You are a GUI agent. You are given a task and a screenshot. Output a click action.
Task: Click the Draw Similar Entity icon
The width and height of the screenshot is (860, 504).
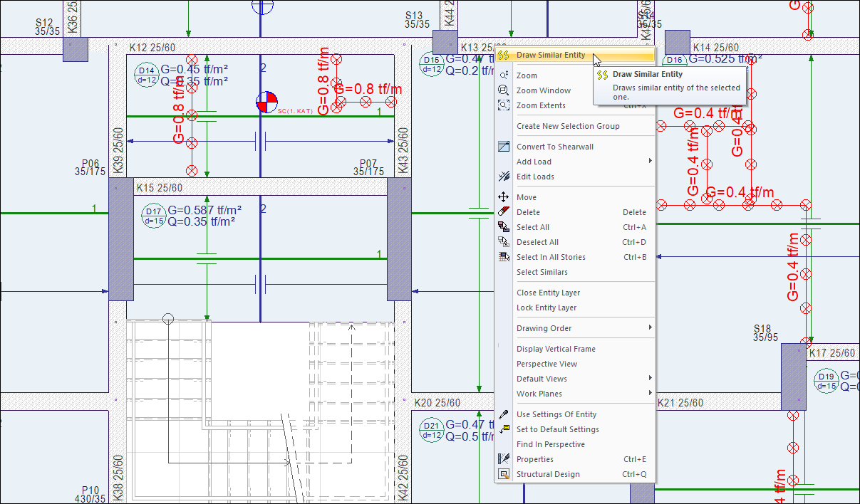504,55
